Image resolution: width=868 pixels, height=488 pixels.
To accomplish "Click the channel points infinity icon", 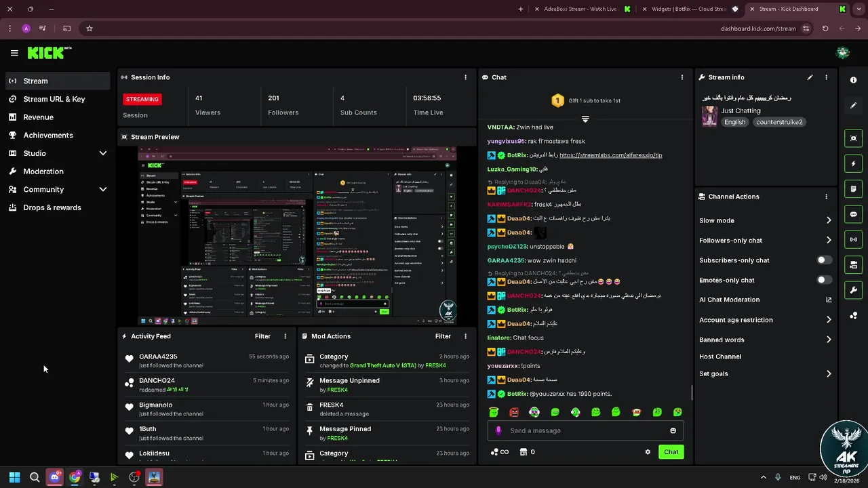I will click(x=500, y=452).
